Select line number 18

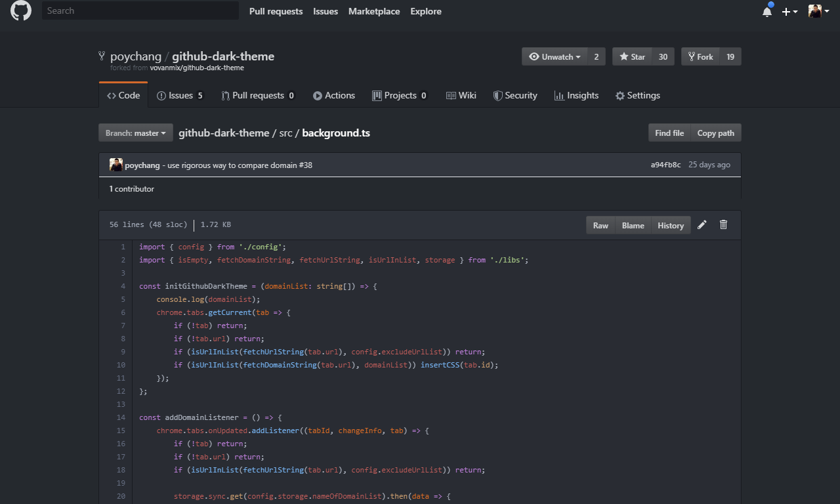[121, 470]
